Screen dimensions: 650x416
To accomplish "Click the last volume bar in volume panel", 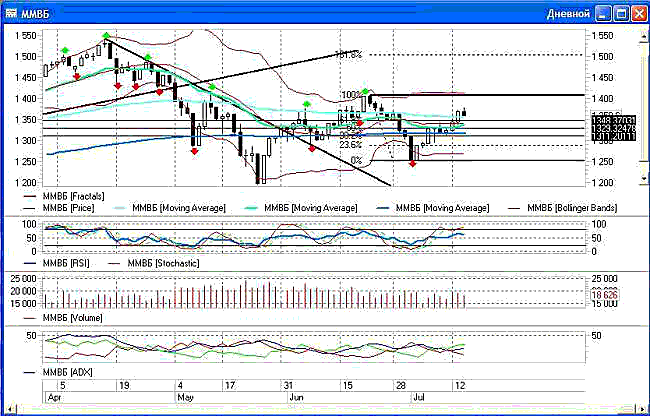I will pyautogui.click(x=465, y=302).
